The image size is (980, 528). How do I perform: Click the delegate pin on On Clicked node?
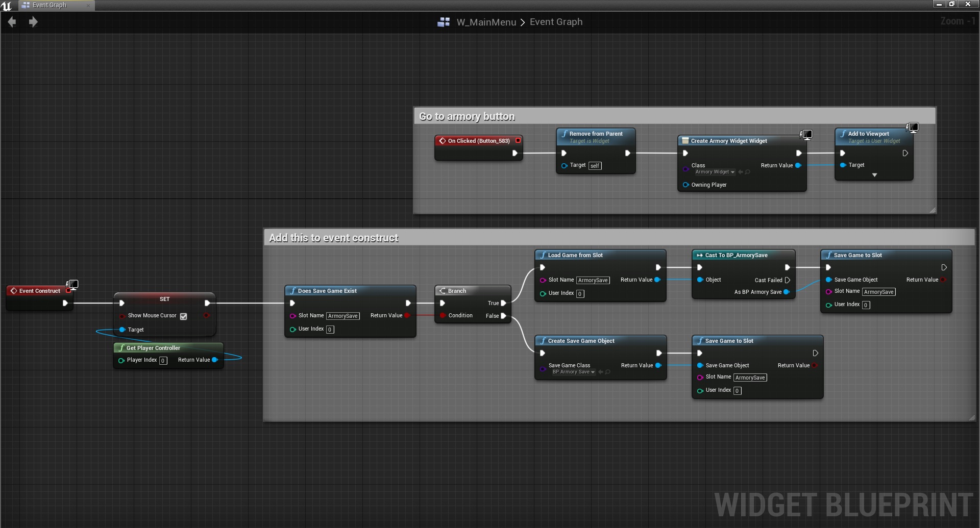[x=518, y=141]
